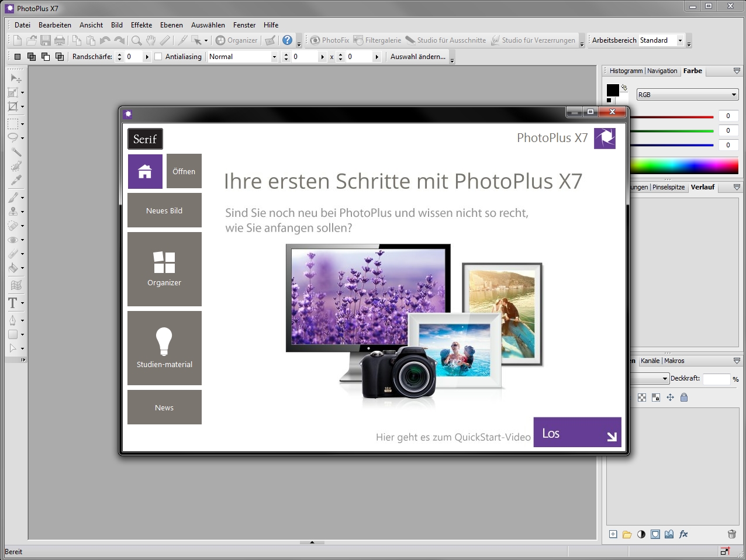Click the Home icon in the startup dialog
Image resolution: width=746 pixels, height=560 pixels.
pyautogui.click(x=145, y=171)
